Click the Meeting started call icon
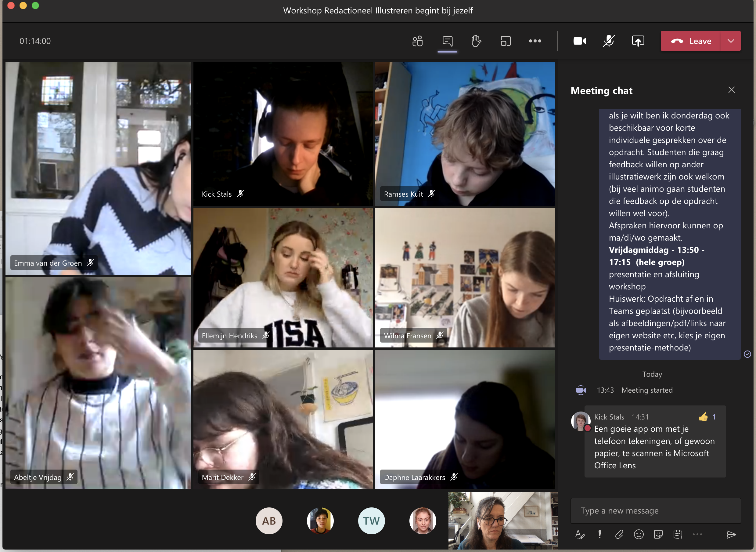Viewport: 756px width, 552px height. (x=581, y=390)
